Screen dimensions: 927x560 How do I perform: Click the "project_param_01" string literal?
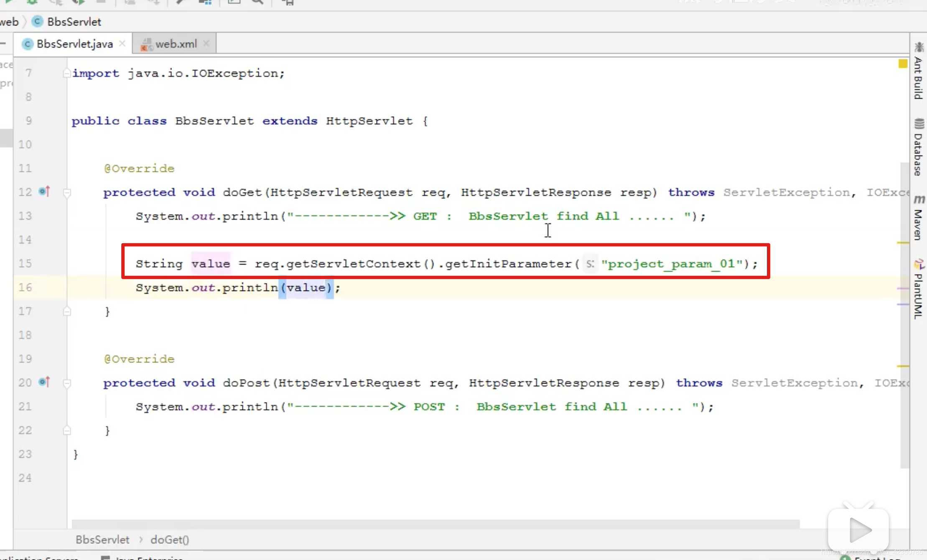tap(672, 264)
